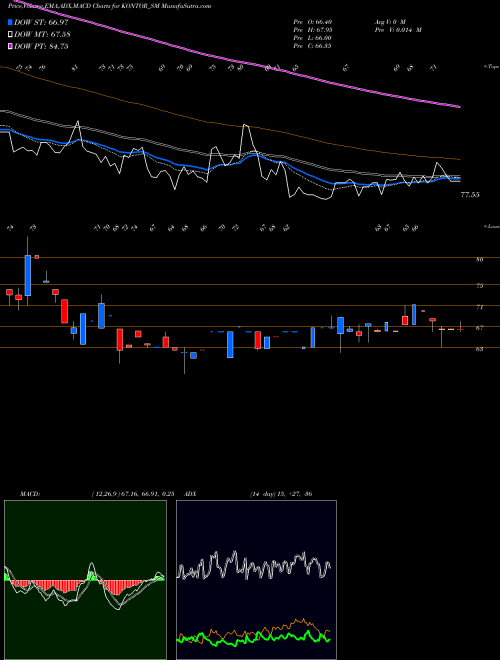Select the 'DOW MT: 67.58' legend label
The height and width of the screenshot is (660, 500).
click(42, 35)
